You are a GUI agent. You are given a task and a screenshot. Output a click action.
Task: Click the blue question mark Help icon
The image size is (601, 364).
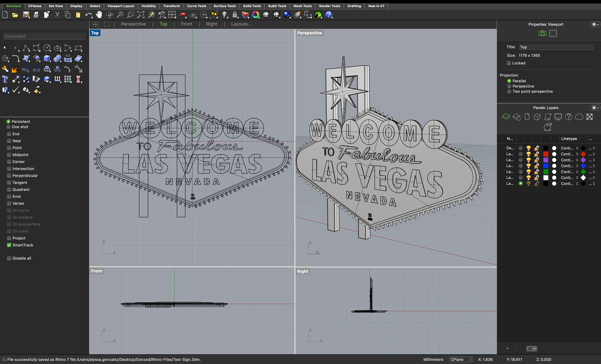pos(328,15)
